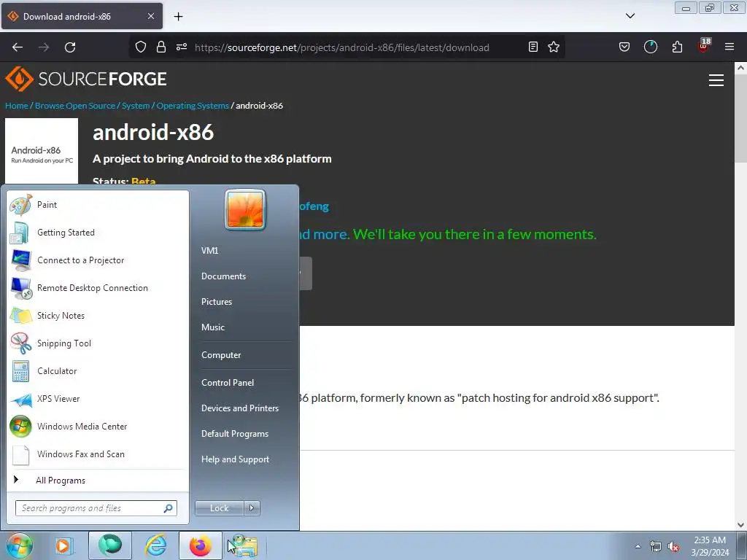This screenshot has height=560, width=747.
Task: Start the Snipping Tool
Action: [x=97, y=343]
